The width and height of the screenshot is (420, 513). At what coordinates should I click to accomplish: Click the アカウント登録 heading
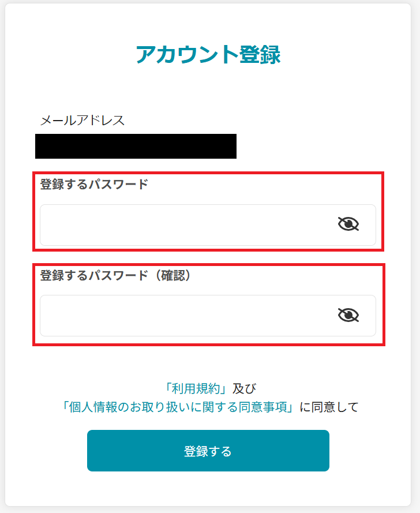(208, 55)
